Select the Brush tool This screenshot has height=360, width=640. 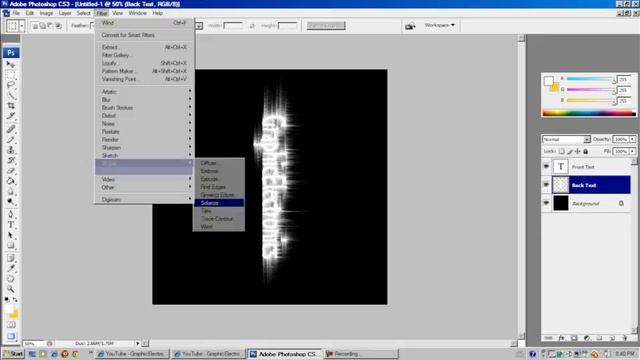tap(11, 140)
